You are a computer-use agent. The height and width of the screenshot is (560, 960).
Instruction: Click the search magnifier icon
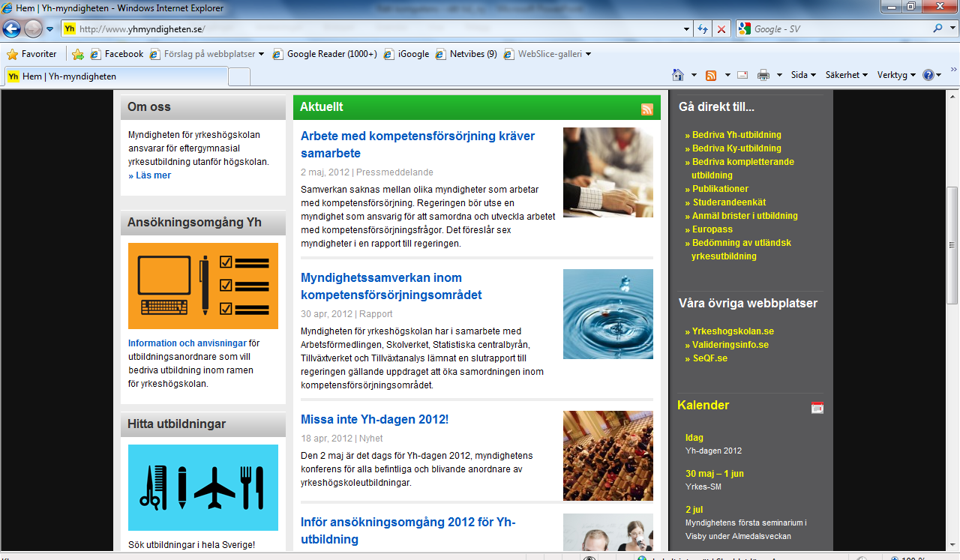[x=938, y=28]
